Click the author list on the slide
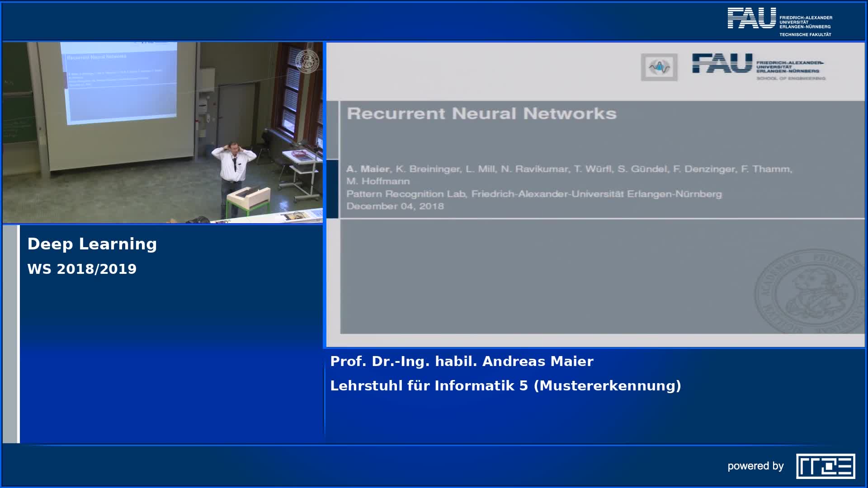This screenshot has height=488, width=868. pyautogui.click(x=569, y=169)
